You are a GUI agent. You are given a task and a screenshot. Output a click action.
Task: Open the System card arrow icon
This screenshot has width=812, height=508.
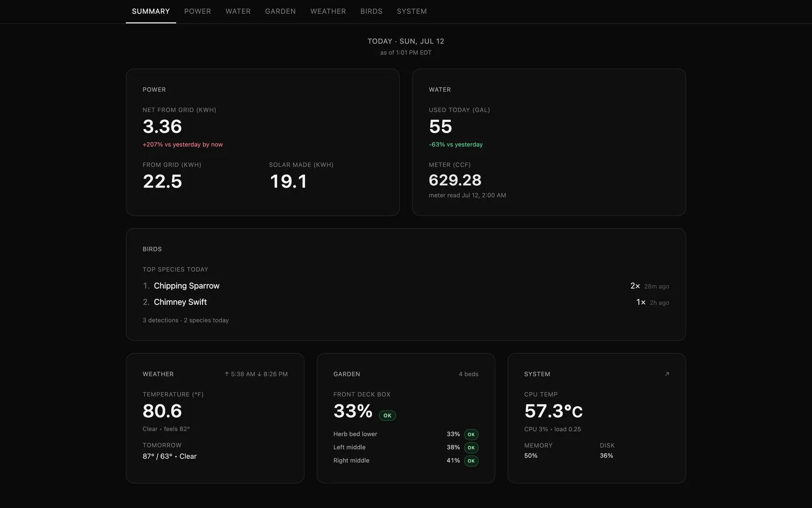click(667, 374)
